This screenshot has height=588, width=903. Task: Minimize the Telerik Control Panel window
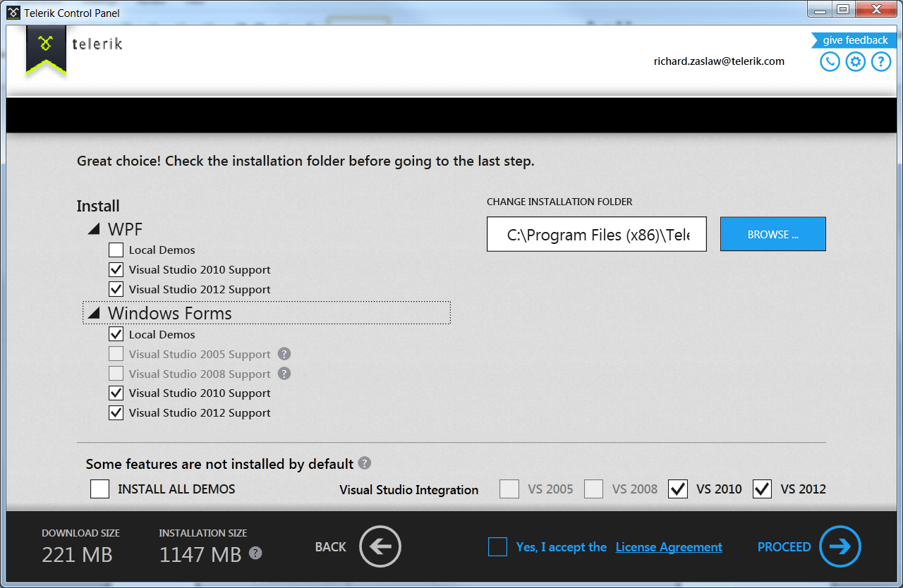[x=821, y=9]
